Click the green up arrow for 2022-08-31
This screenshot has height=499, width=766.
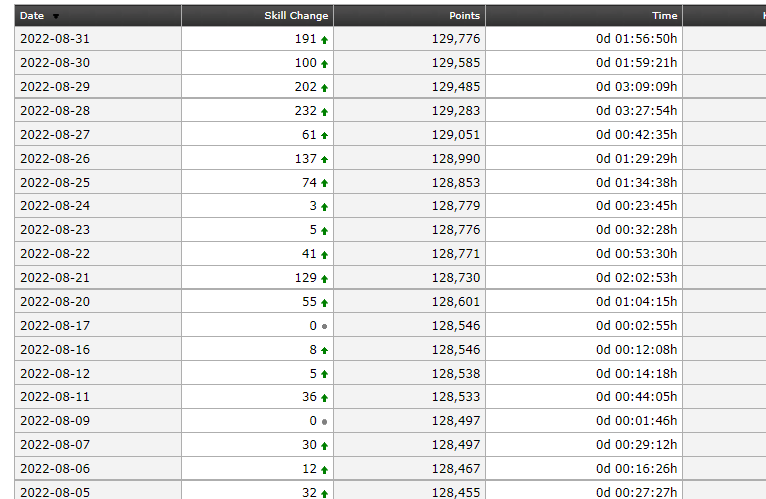324,39
